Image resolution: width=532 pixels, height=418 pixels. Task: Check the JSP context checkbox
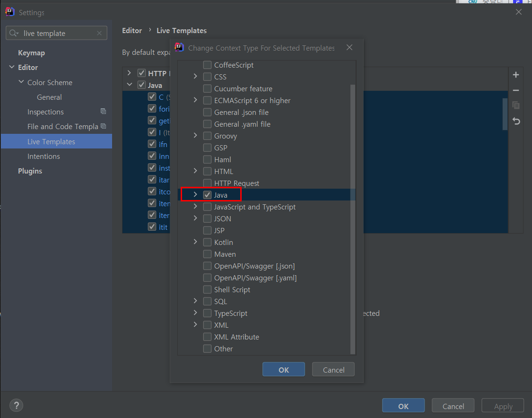[x=207, y=230]
